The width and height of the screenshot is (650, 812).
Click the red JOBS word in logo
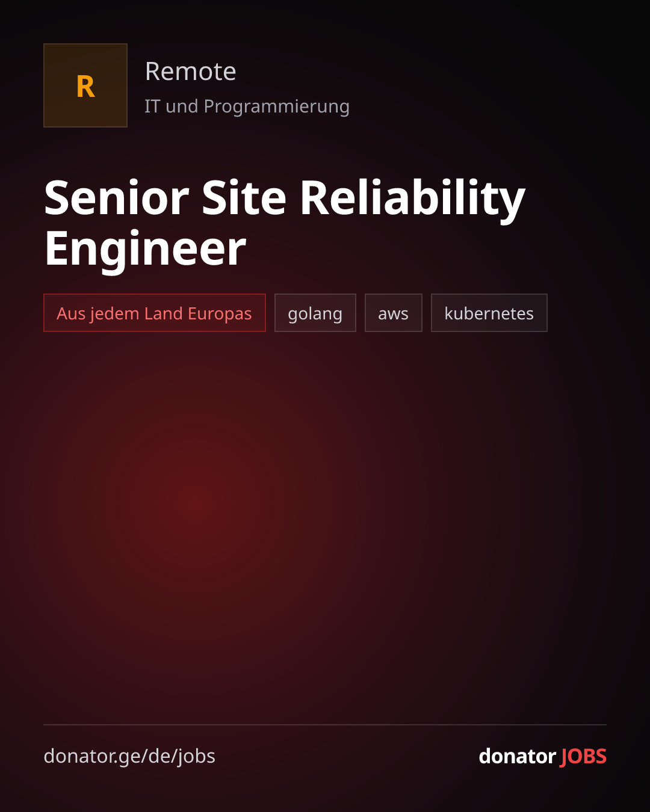tap(584, 756)
